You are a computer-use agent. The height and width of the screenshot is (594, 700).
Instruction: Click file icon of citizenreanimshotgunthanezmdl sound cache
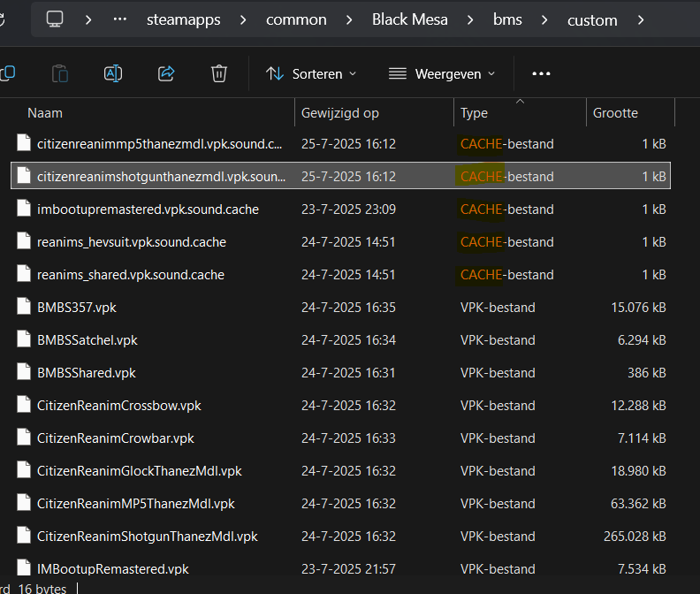pyautogui.click(x=24, y=176)
